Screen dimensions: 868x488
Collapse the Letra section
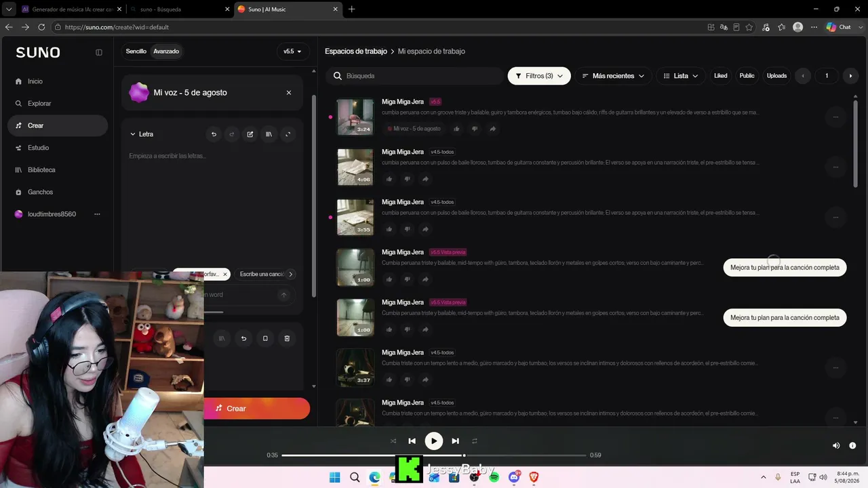point(142,134)
